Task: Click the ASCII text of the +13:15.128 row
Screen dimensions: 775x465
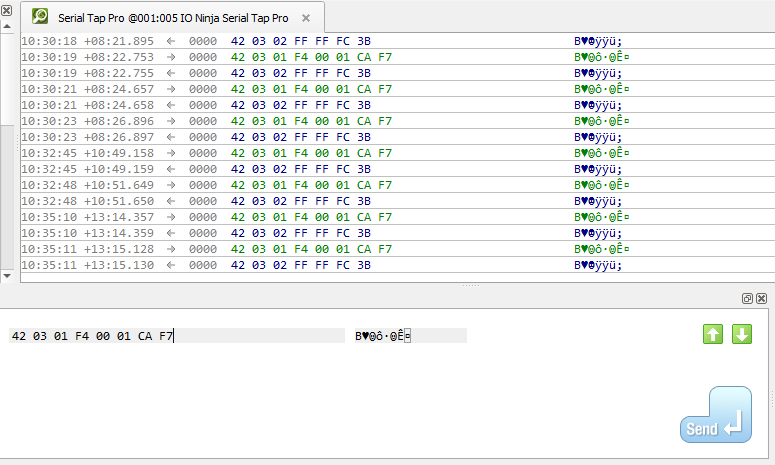Action: (602, 249)
